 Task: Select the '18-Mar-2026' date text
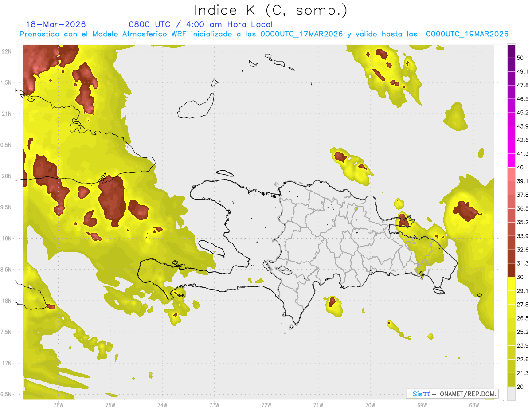click(x=56, y=24)
